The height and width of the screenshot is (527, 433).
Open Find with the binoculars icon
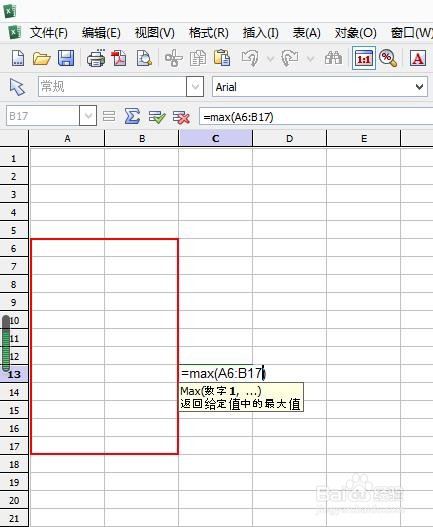333,58
